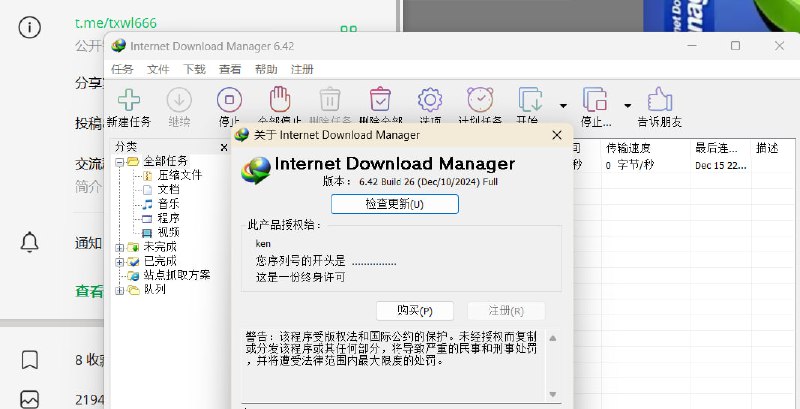This screenshot has height=409, width=800.
Task: Select 已完成 category
Action: tap(160, 261)
